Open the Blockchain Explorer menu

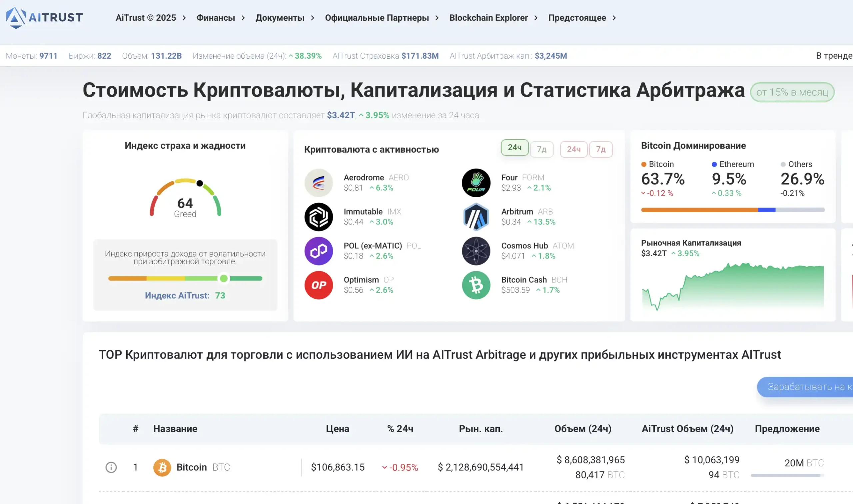coord(488,18)
